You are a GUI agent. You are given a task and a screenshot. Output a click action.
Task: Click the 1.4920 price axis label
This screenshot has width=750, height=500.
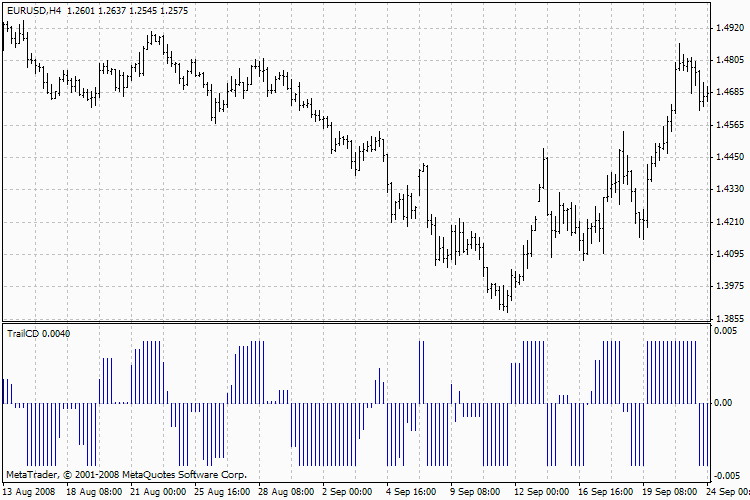(x=731, y=28)
